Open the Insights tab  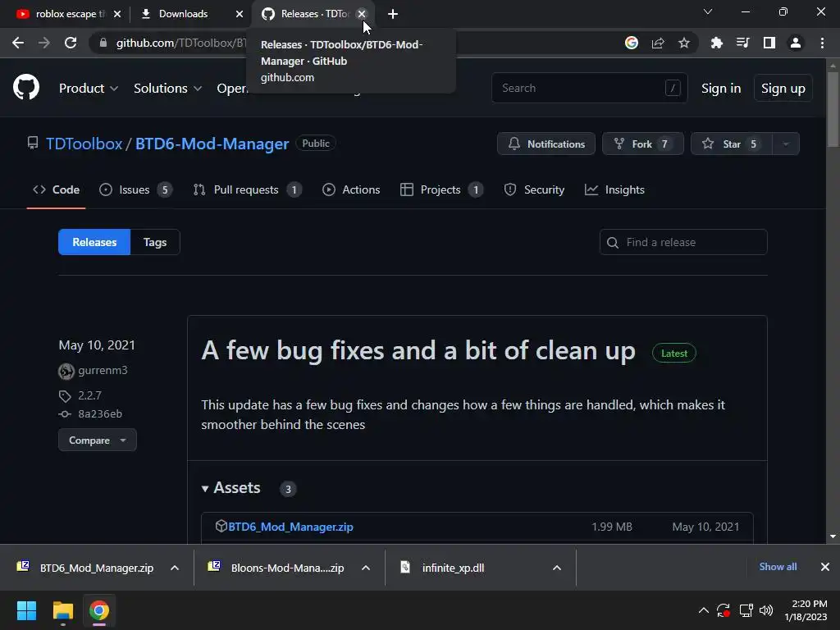click(614, 189)
